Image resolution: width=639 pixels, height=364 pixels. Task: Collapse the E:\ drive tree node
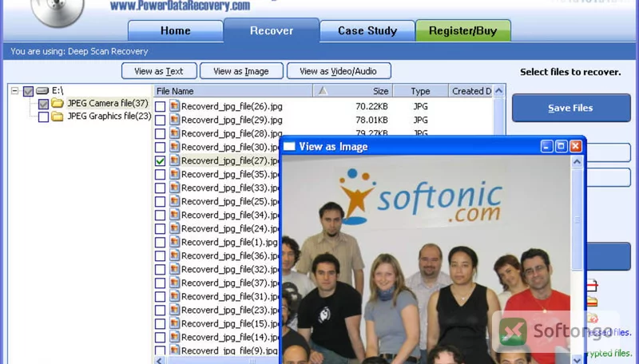[x=15, y=90]
